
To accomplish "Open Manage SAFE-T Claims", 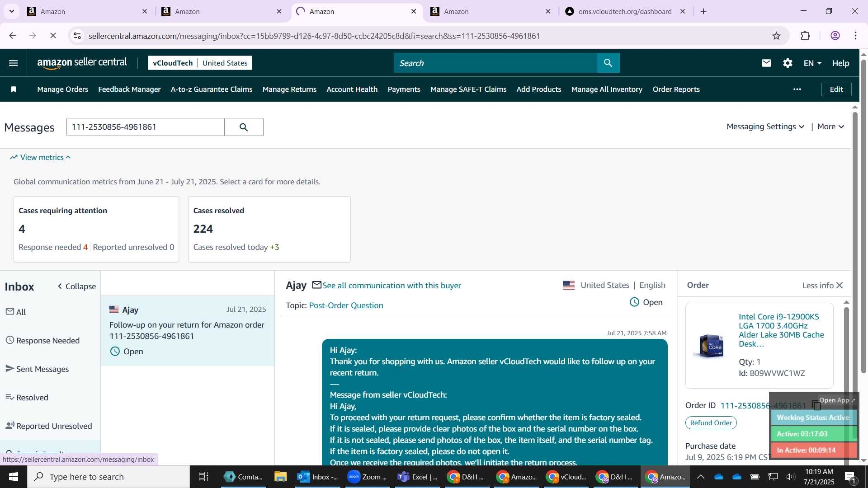I will pyautogui.click(x=468, y=89).
